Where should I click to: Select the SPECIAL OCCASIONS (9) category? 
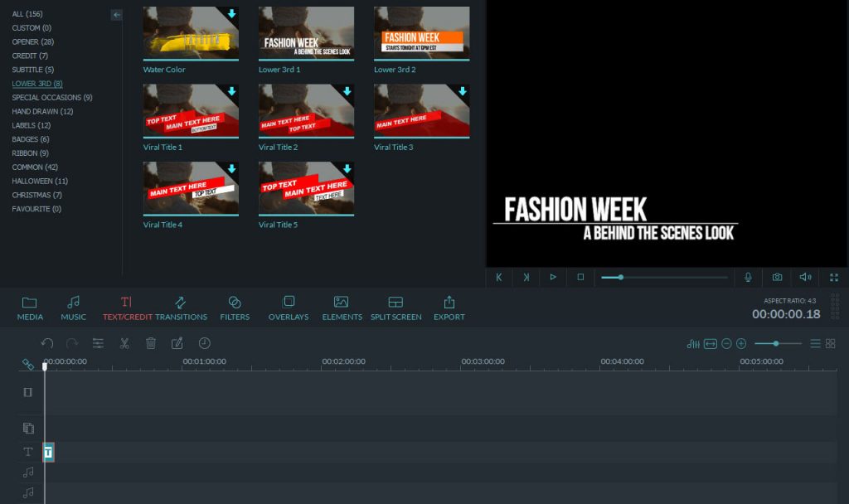(52, 98)
